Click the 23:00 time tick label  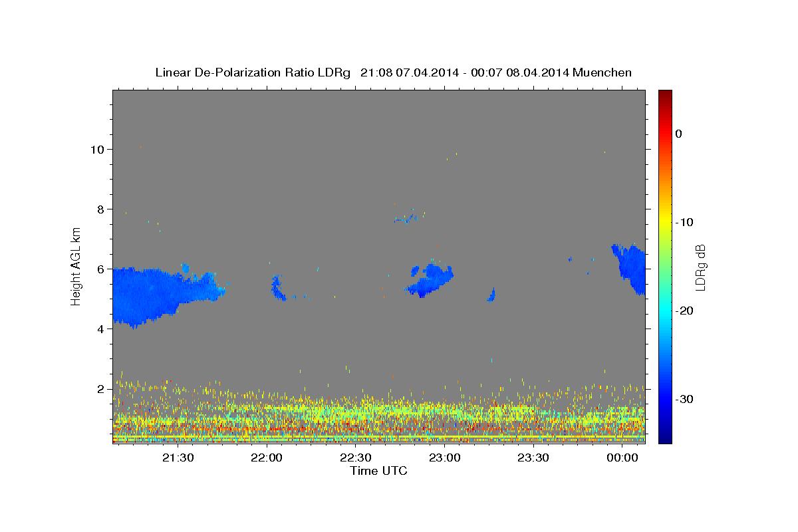click(445, 458)
